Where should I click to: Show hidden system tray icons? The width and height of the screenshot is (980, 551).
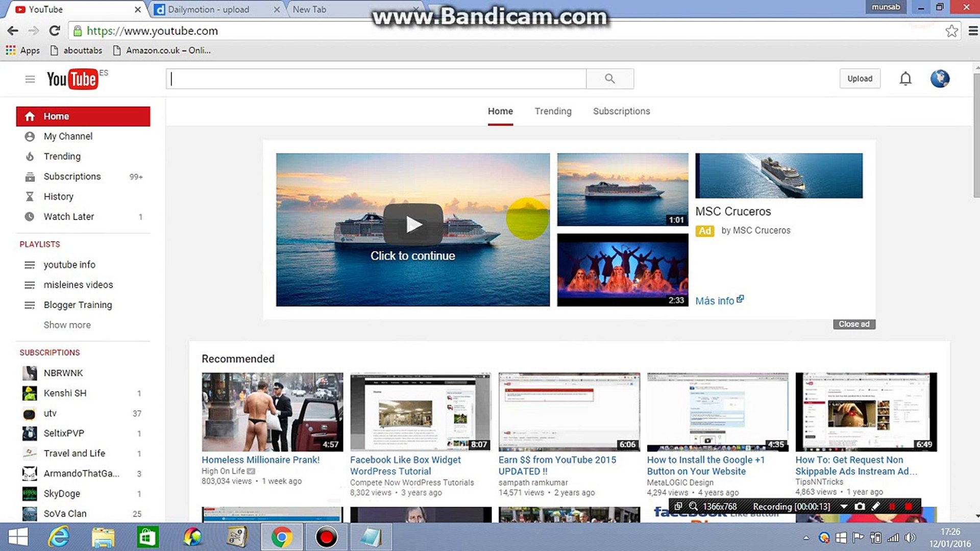(x=806, y=537)
